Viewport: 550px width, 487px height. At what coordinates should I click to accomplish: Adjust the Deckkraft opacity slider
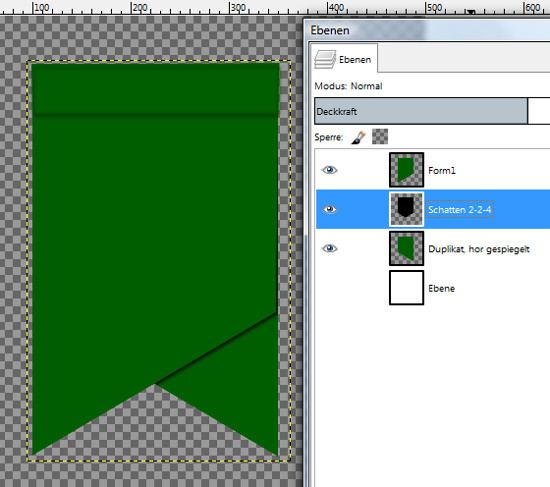(432, 111)
